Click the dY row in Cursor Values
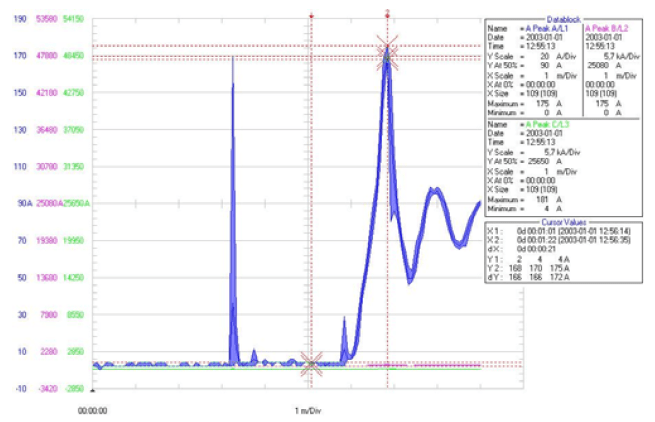The height and width of the screenshot is (422, 655). click(x=545, y=274)
